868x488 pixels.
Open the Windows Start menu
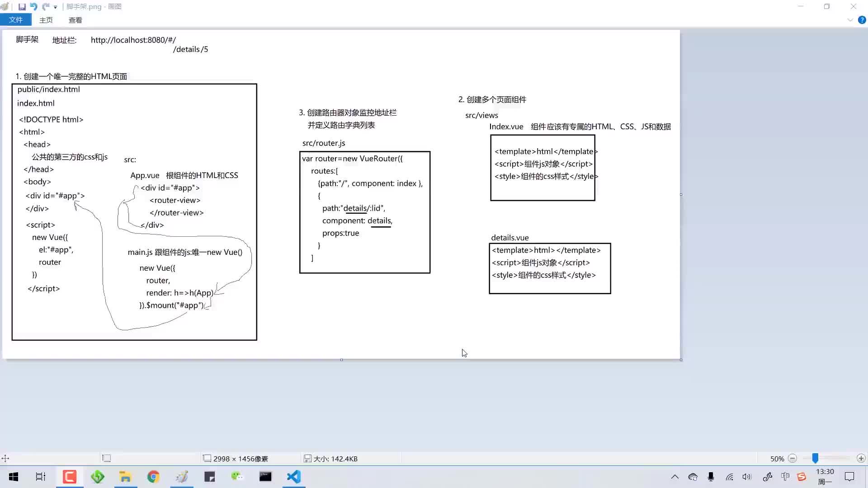coord(14,477)
